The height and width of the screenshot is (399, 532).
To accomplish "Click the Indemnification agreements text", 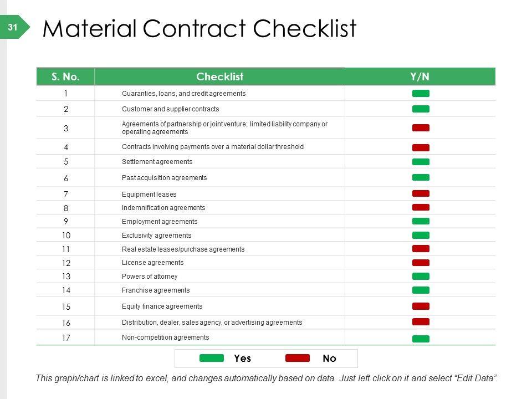I will [x=163, y=208].
